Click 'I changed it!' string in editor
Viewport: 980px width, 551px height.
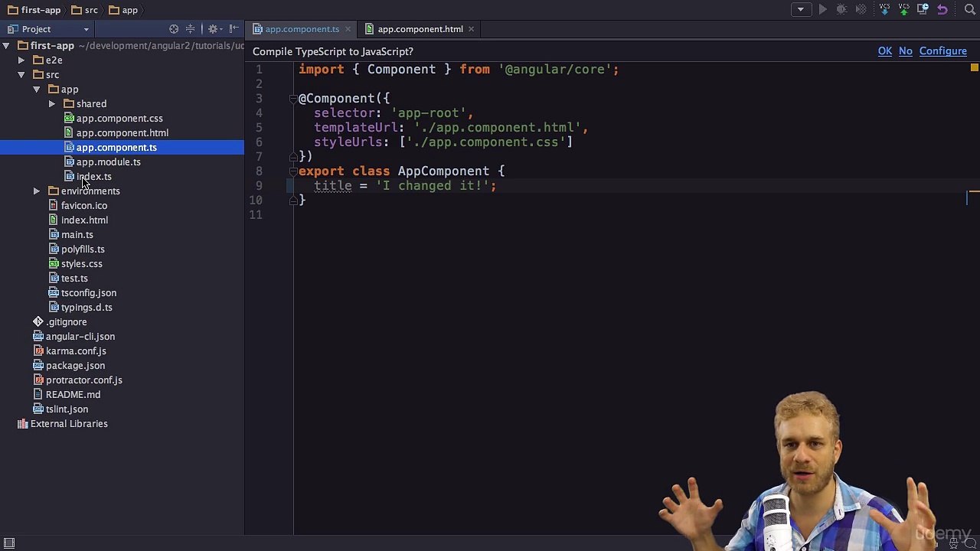(x=432, y=186)
